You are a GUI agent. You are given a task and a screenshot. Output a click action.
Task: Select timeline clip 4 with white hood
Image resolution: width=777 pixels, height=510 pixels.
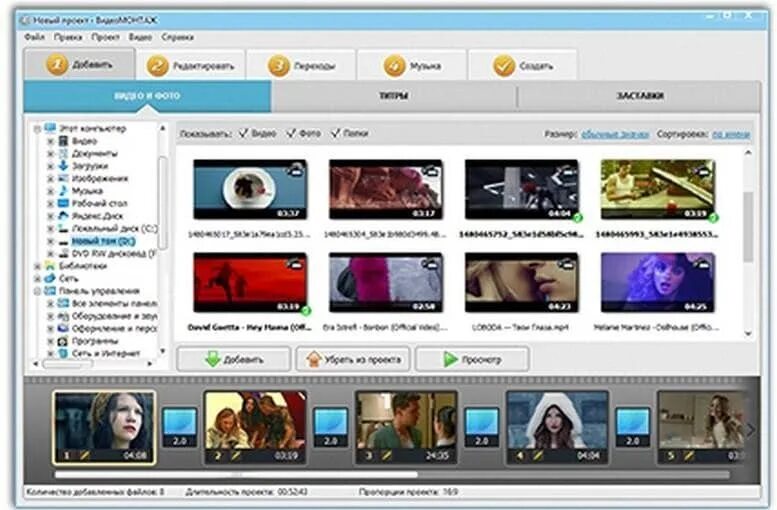coord(557,428)
